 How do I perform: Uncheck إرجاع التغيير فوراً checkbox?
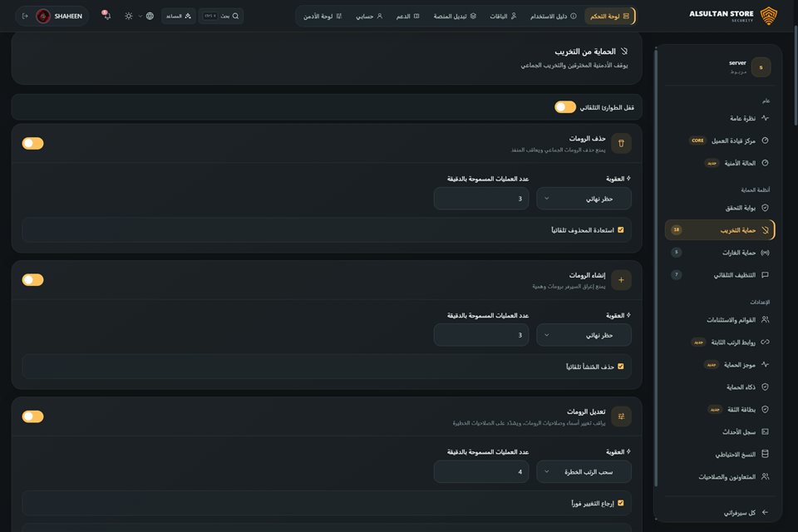point(620,503)
